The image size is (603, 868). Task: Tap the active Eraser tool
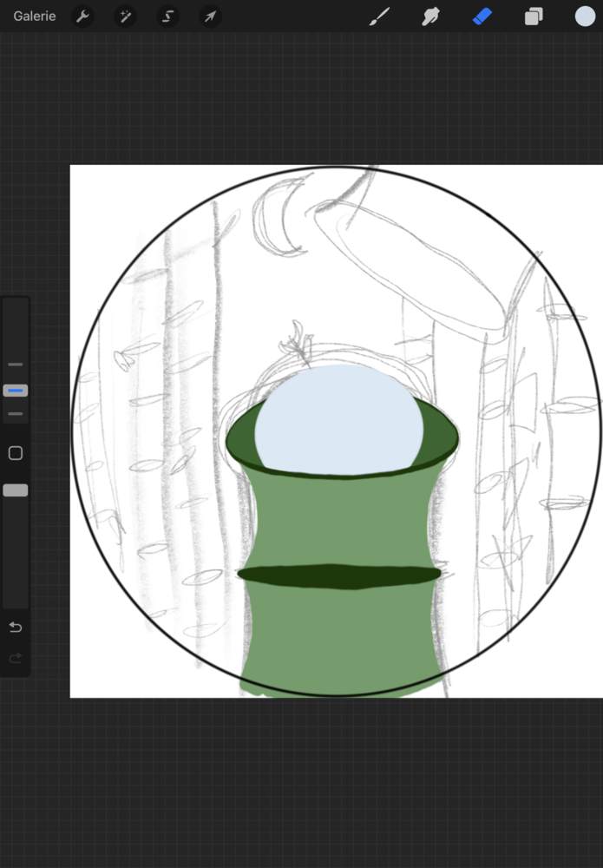pyautogui.click(x=482, y=16)
